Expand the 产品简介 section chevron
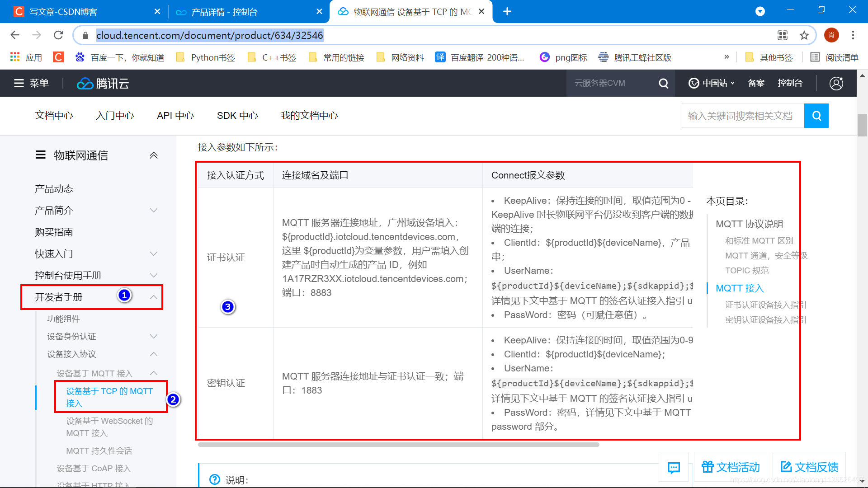The image size is (868, 488). pyautogui.click(x=154, y=211)
